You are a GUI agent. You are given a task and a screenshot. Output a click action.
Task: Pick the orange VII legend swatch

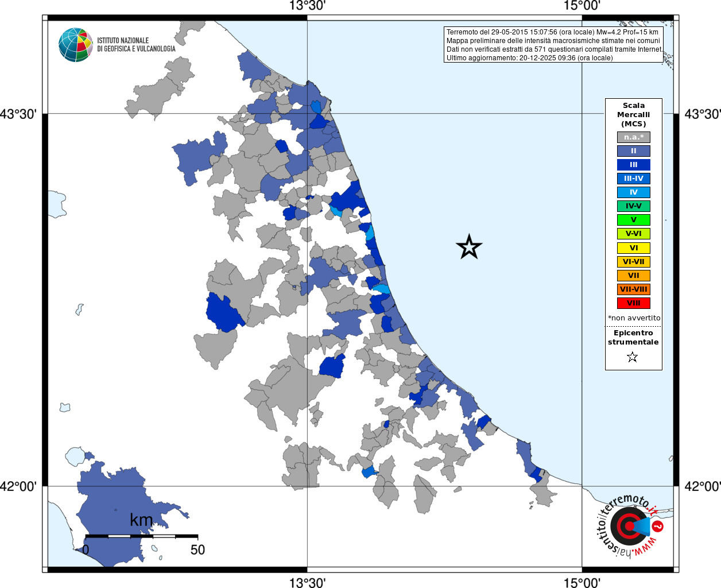(x=633, y=276)
